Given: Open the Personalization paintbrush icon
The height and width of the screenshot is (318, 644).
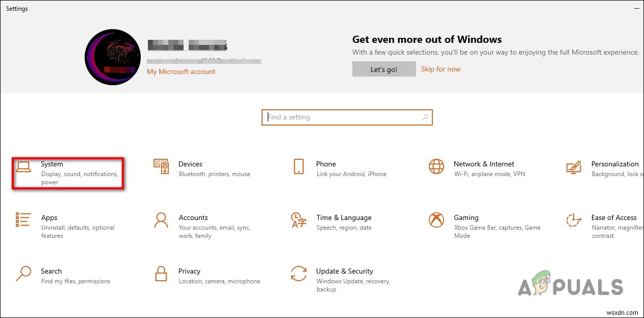Looking at the screenshot, I should (574, 167).
